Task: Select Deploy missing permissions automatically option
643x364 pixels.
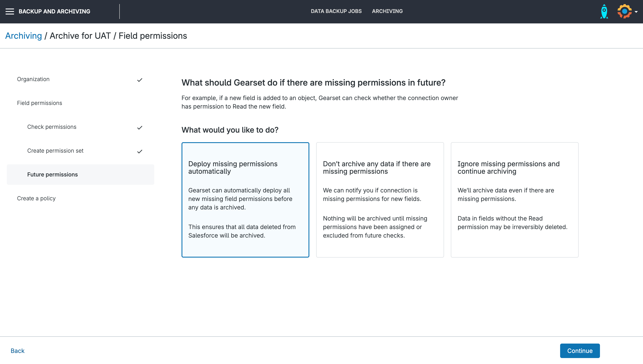Action: coord(245,200)
